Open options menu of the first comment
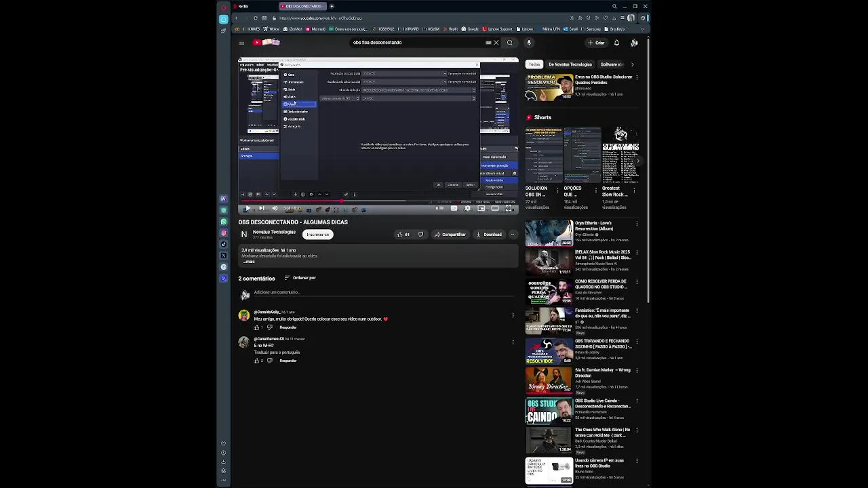Viewport: 868px width, 488px height. (x=513, y=315)
